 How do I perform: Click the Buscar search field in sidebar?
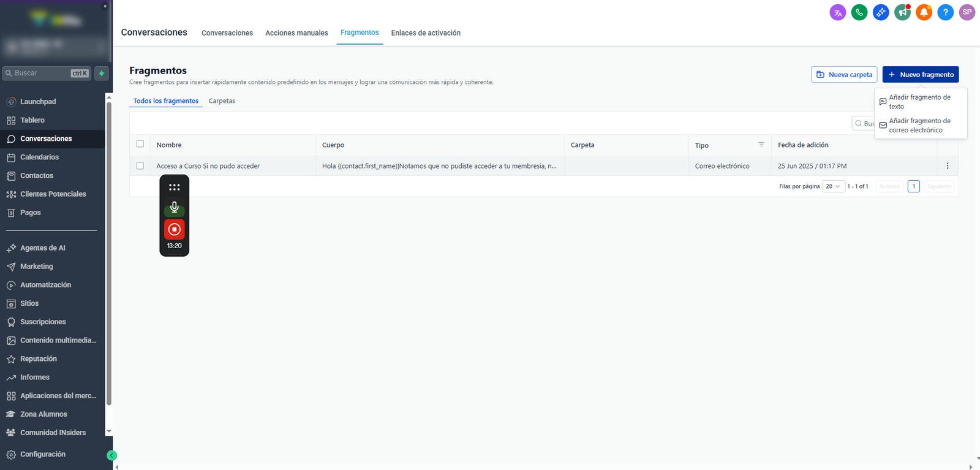(47, 74)
